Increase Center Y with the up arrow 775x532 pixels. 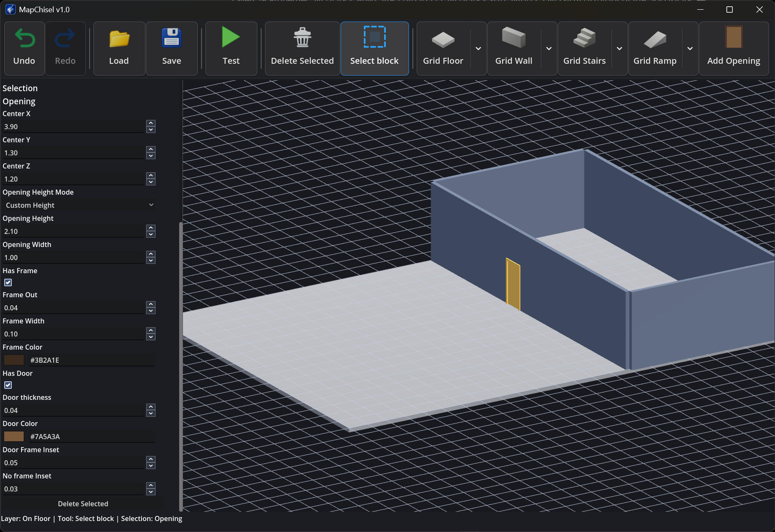click(x=151, y=149)
